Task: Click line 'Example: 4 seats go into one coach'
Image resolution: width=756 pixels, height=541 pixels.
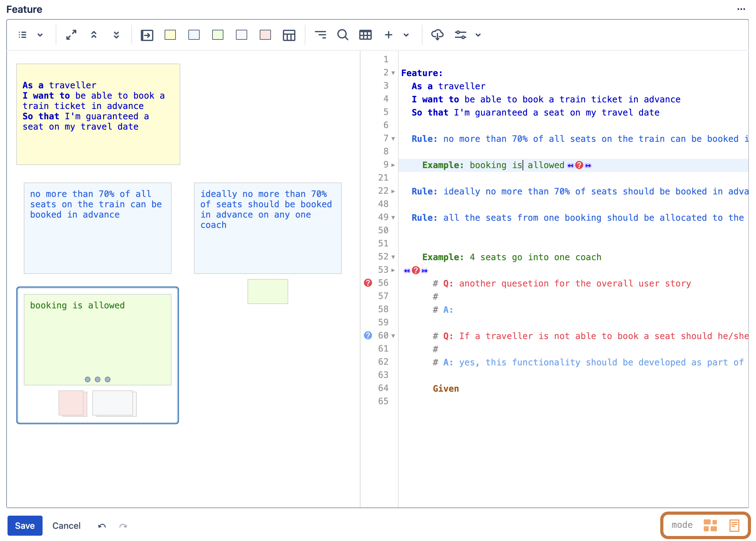Action: (x=512, y=257)
